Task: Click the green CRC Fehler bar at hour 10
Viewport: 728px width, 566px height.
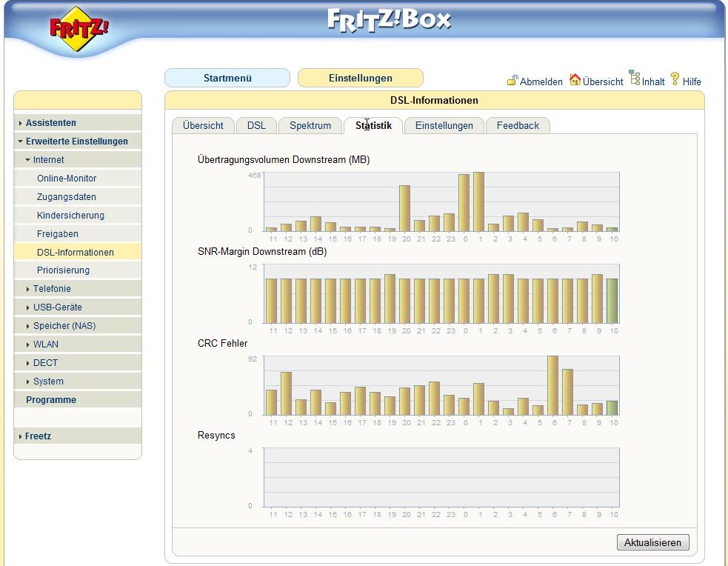Action: click(612, 408)
